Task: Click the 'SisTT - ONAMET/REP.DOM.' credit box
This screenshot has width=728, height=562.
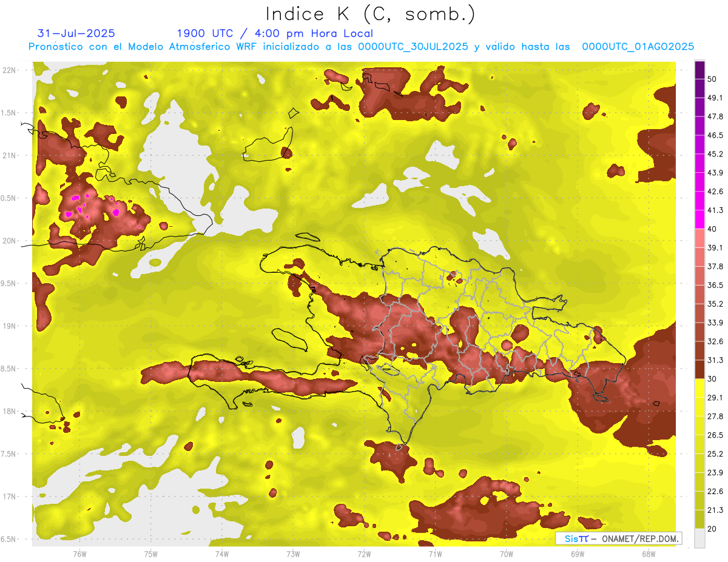Action: (x=618, y=538)
